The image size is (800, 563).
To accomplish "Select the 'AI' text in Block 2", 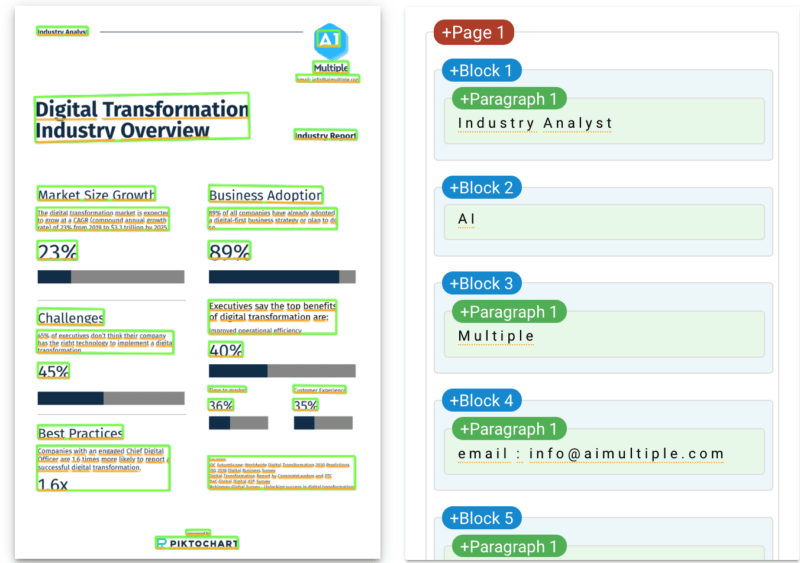I will (x=466, y=219).
